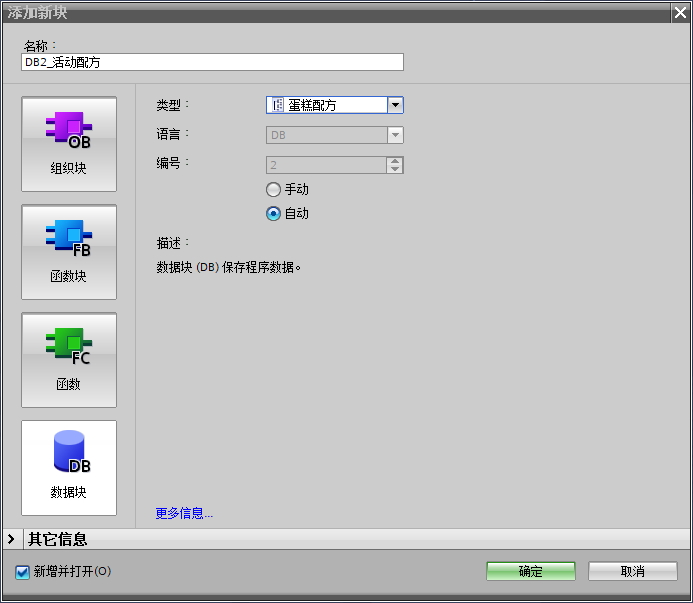Click the 描述 label
Screen dimensions: 693x603
pyautogui.click(x=172, y=243)
